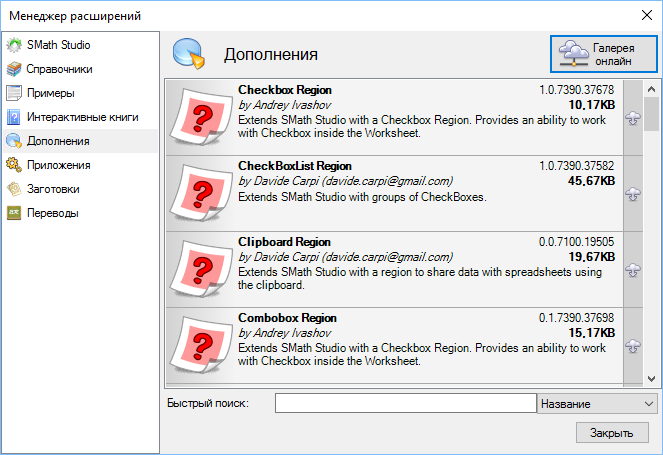Download the Checkbox Region plugin via cloud icon

click(x=632, y=118)
